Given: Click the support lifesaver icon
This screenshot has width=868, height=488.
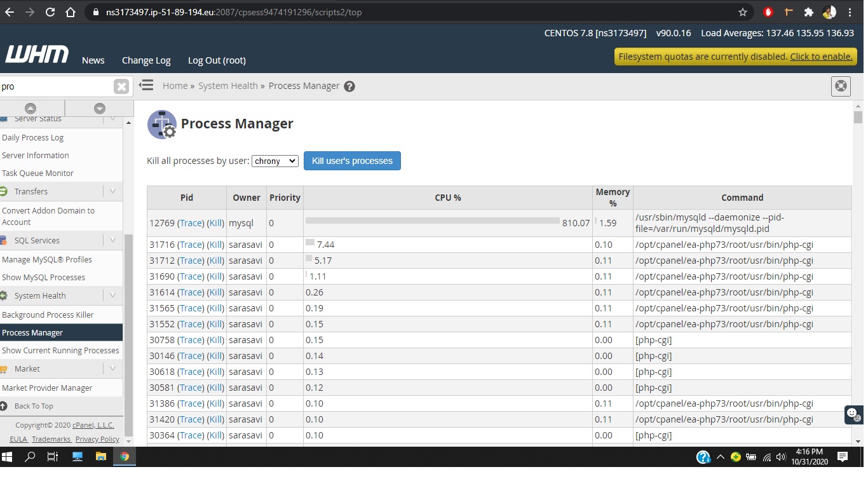Looking at the screenshot, I should click(841, 86).
